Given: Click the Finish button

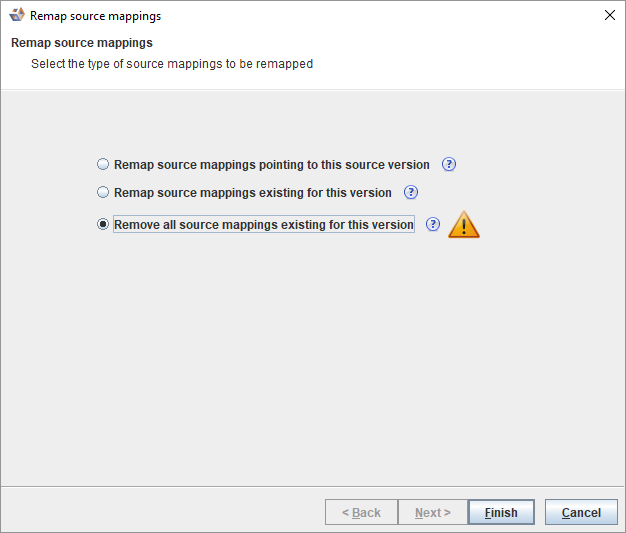Looking at the screenshot, I should 501,513.
